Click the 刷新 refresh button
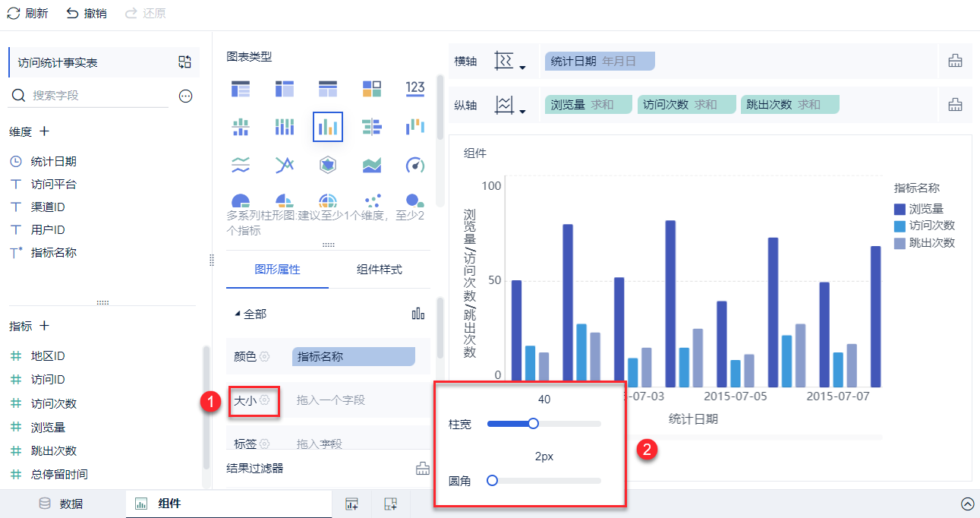The image size is (980, 518). click(27, 14)
